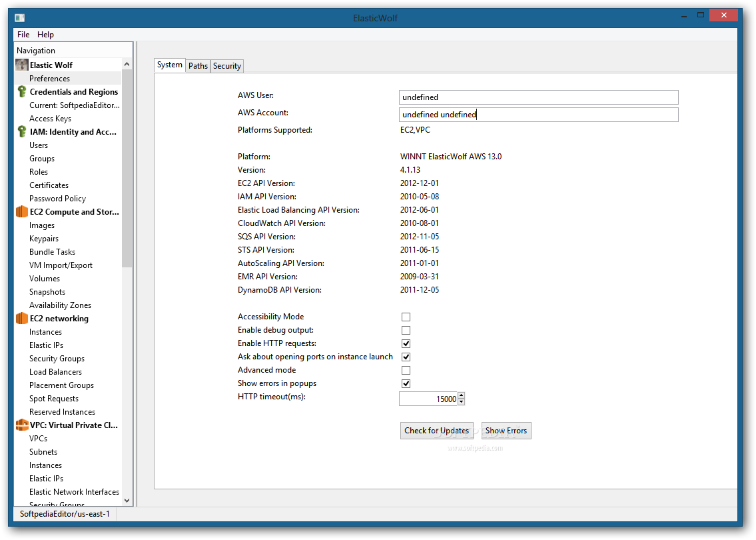Open Users under IAM
756x540 pixels.
click(39, 145)
